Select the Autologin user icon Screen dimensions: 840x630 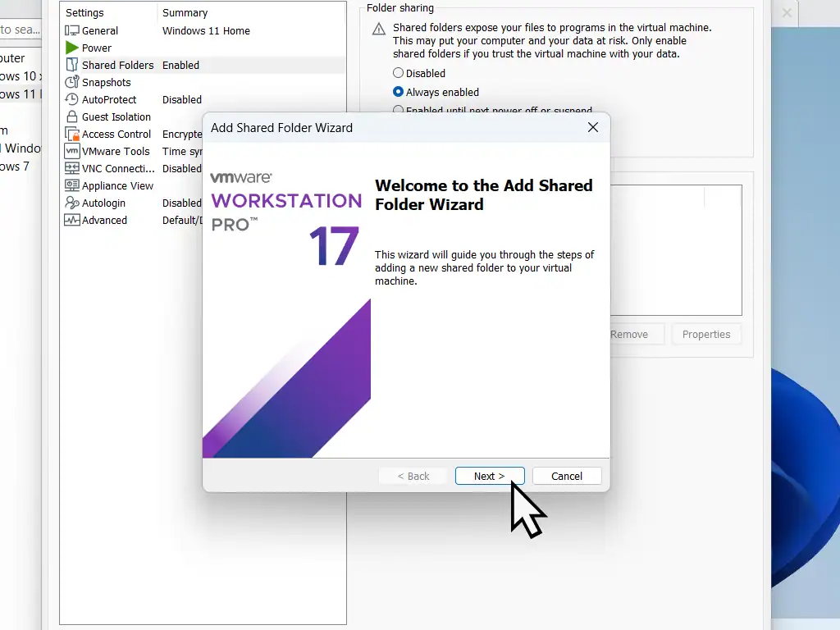[x=72, y=203]
